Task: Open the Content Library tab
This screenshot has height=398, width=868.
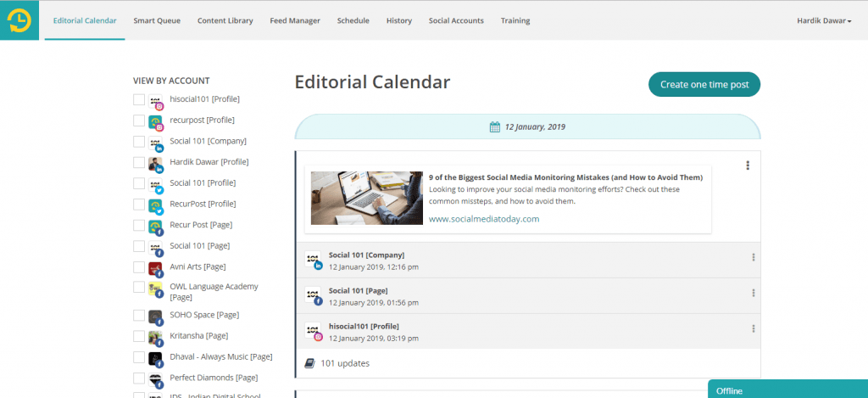Action: click(x=225, y=20)
